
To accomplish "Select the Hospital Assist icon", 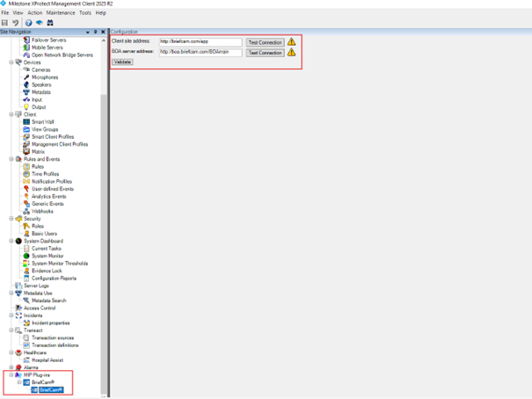I will pos(26,360).
